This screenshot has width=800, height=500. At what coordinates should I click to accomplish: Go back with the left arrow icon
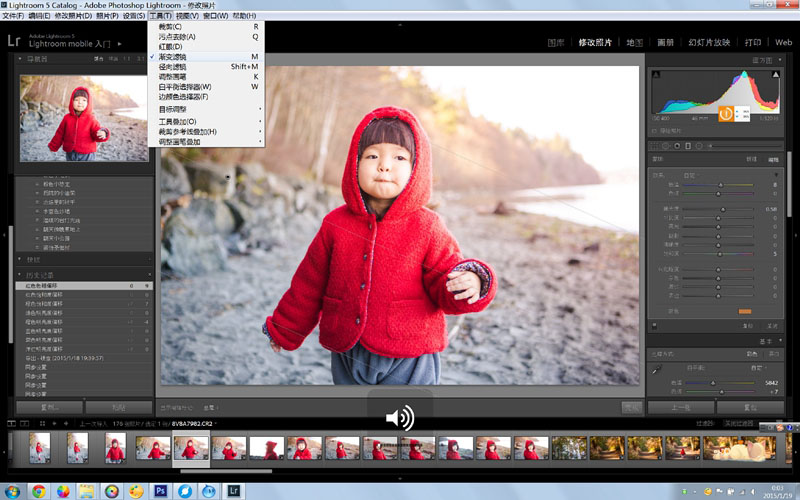coord(55,423)
